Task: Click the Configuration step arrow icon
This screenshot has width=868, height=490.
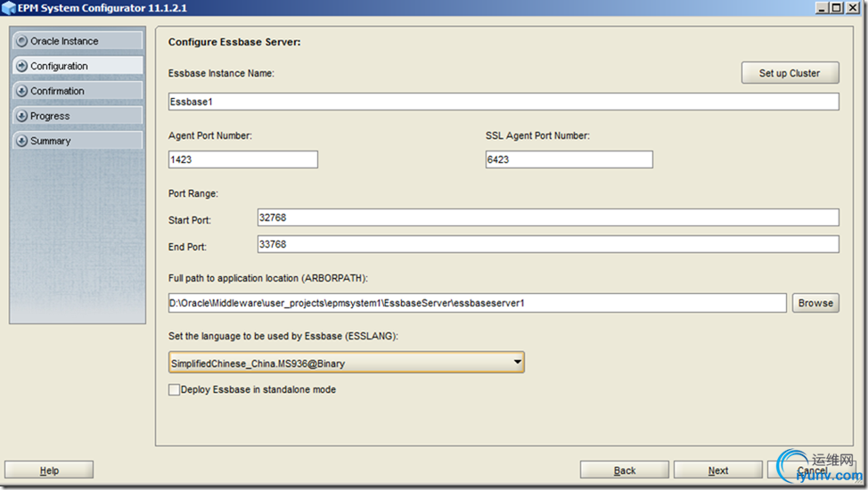Action: pyautogui.click(x=21, y=66)
